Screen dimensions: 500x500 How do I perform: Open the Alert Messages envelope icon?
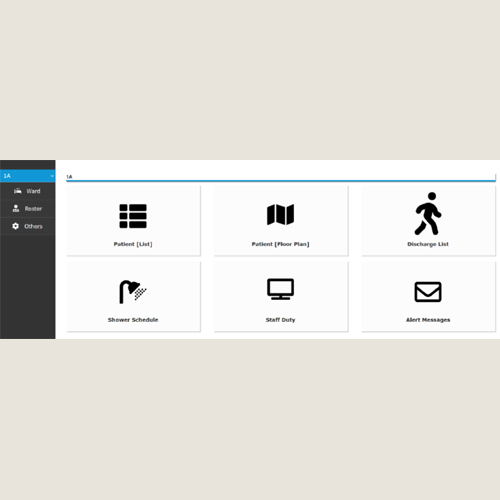428,292
